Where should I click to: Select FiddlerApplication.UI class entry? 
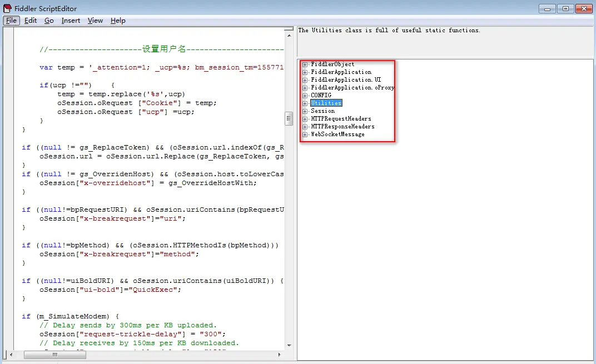click(346, 80)
